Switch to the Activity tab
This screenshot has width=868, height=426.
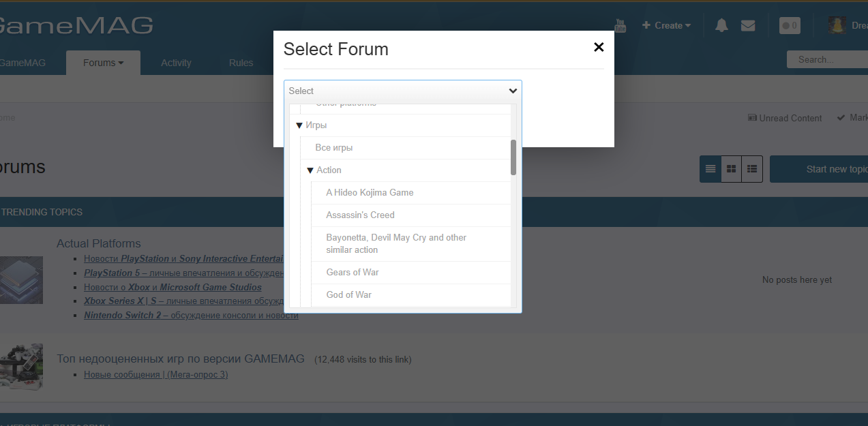click(x=176, y=63)
